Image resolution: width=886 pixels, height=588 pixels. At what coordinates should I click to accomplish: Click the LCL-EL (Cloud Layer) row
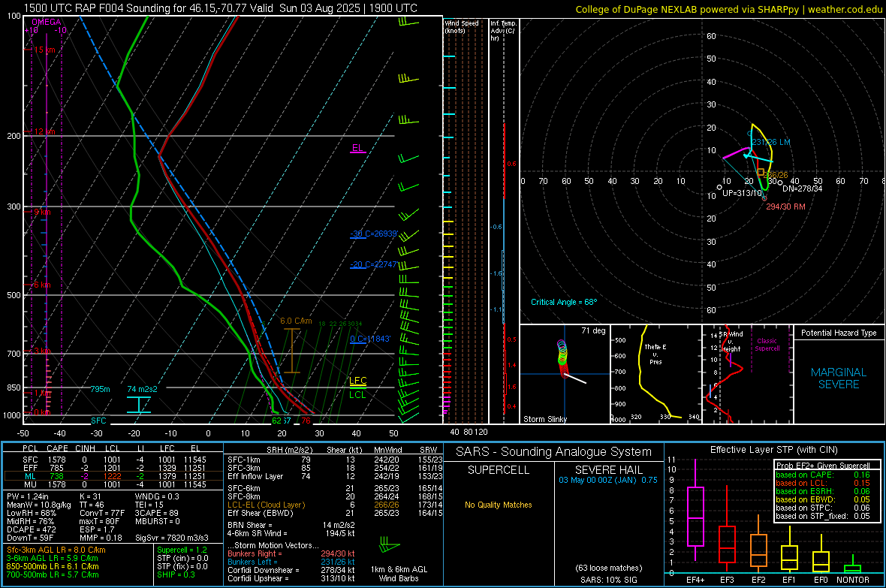335,505
